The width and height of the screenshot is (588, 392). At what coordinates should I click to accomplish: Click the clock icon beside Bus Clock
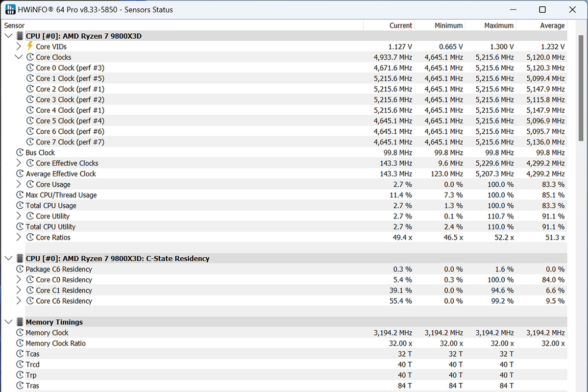pyautogui.click(x=20, y=152)
